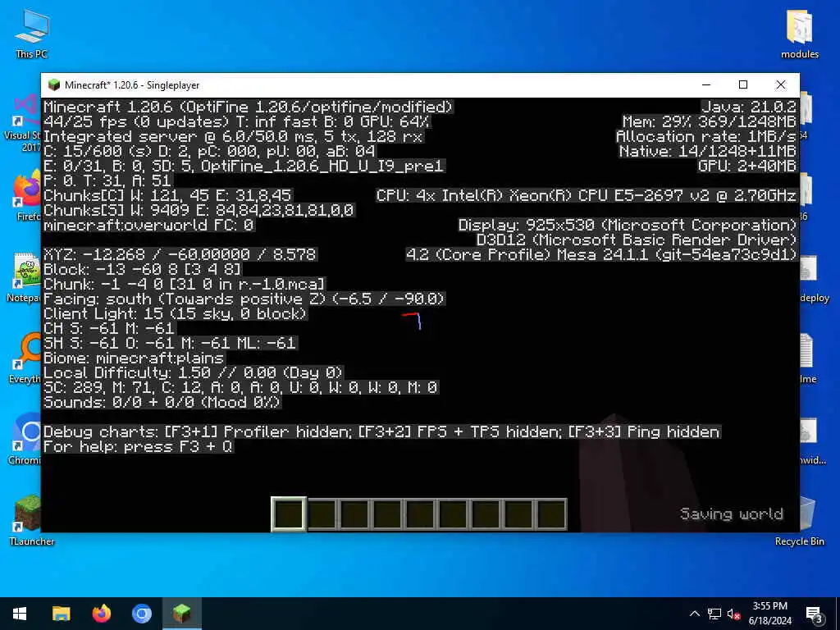Click the 'Biome: minecraft:plains' text
Viewport: 840px width, 630px height.
[x=134, y=358]
